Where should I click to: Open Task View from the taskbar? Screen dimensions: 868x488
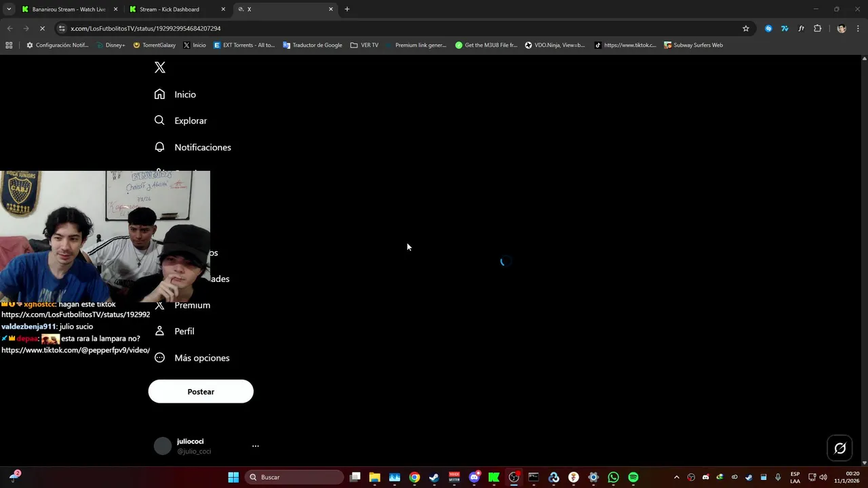click(355, 477)
